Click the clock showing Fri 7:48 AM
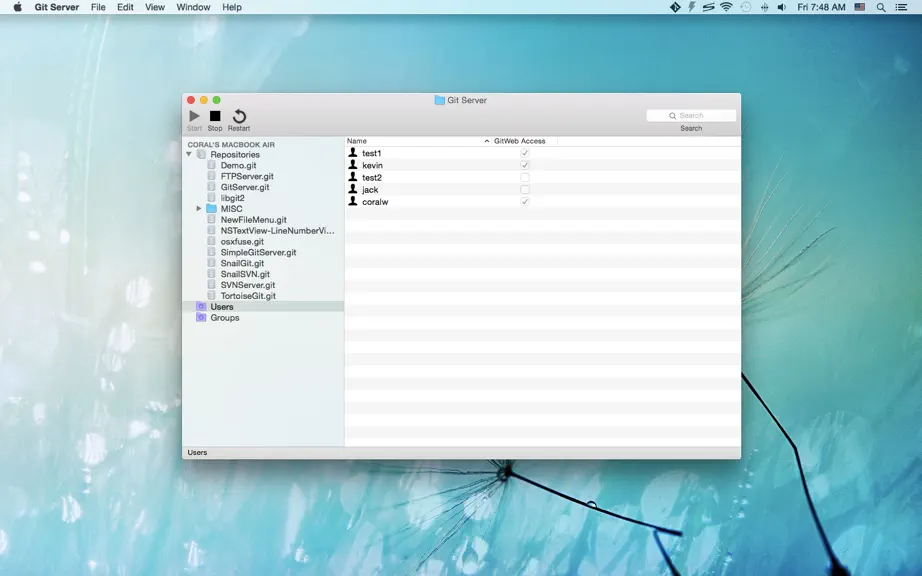Screen dimensions: 922x576 (x=821, y=7)
